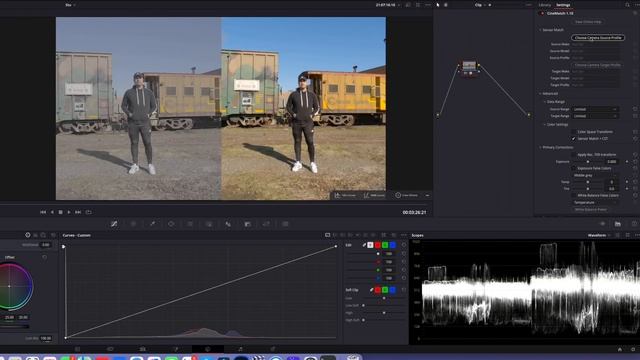Adjust the Tint slider
640x360 pixels.
pos(588,189)
